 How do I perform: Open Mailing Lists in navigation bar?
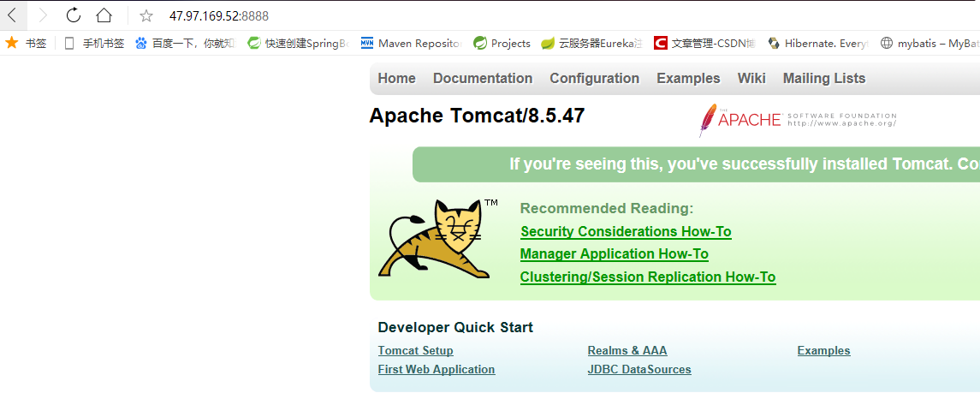pos(823,78)
